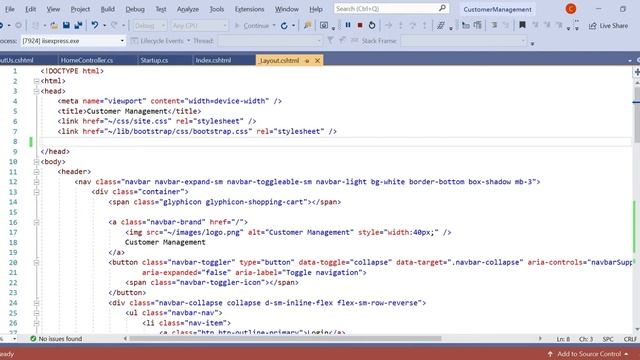Open the Thread combo box

pyautogui.click(x=270, y=41)
